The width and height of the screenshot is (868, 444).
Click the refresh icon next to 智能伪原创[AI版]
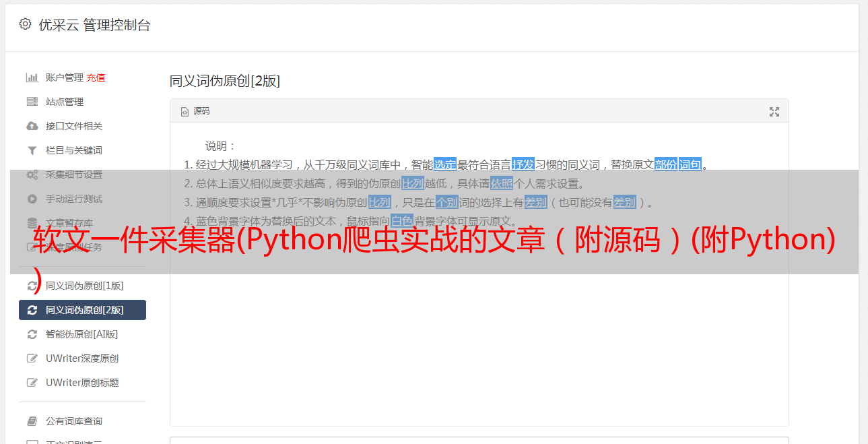point(32,334)
